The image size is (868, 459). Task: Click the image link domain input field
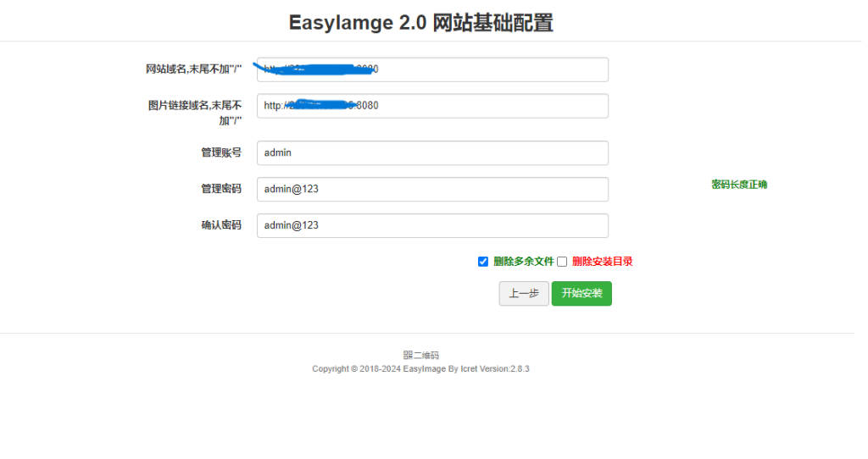point(432,106)
